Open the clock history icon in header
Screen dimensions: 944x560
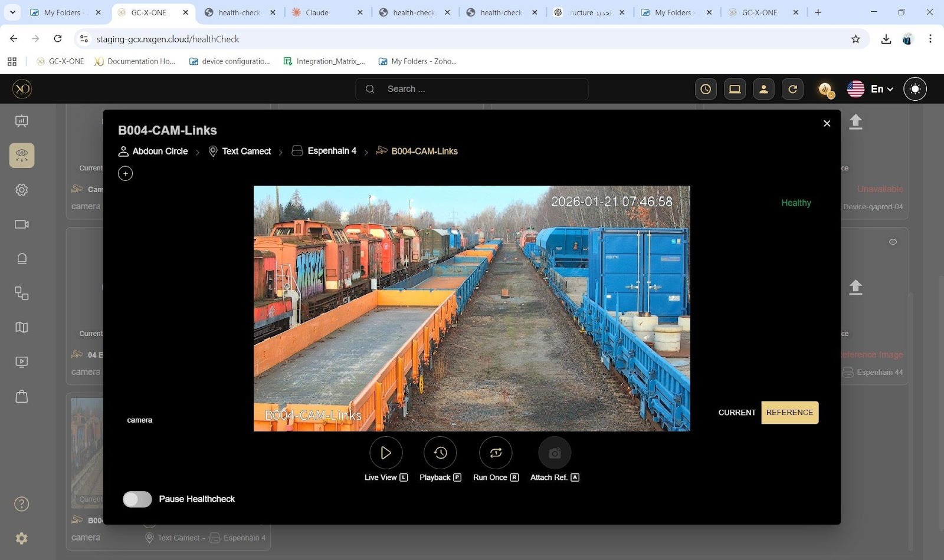point(706,89)
